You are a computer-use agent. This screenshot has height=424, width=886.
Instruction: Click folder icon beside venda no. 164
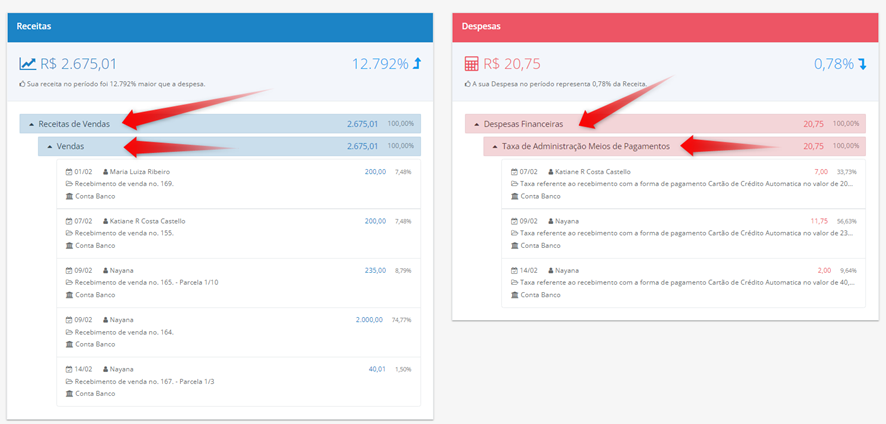click(x=69, y=332)
